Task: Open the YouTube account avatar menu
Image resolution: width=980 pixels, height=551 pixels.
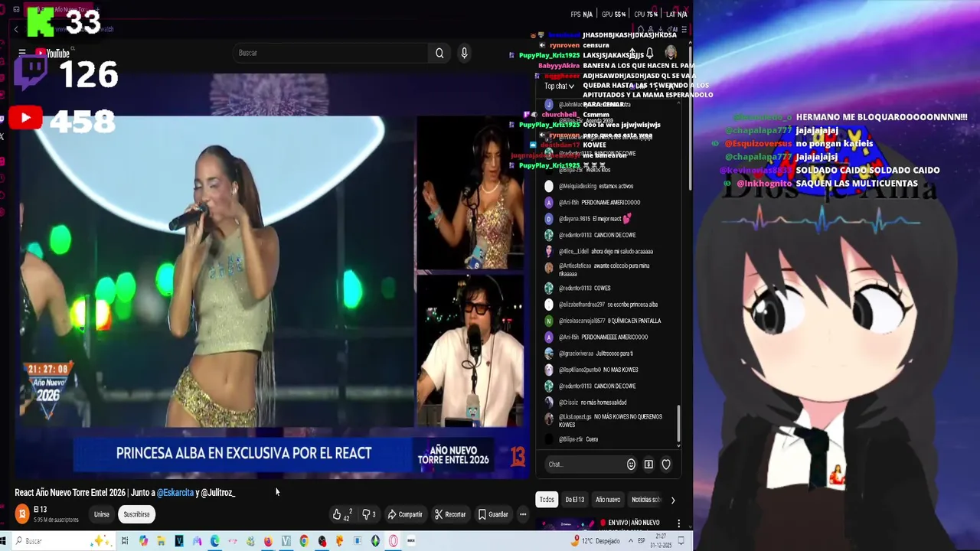Action: 671,53
